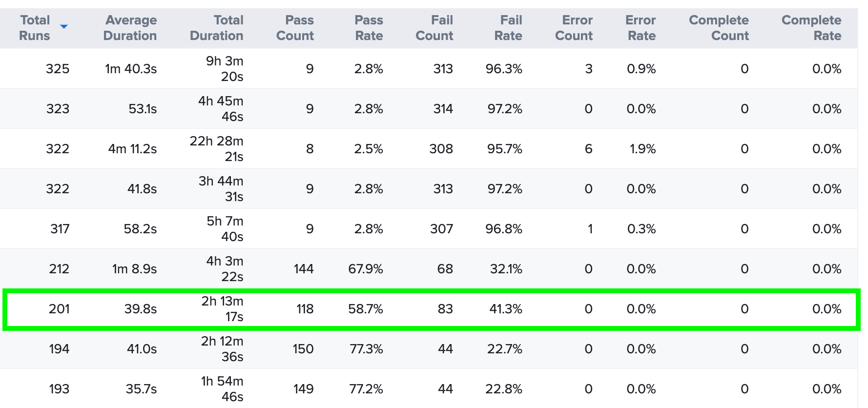Sort by the Average Duration column

(x=130, y=28)
